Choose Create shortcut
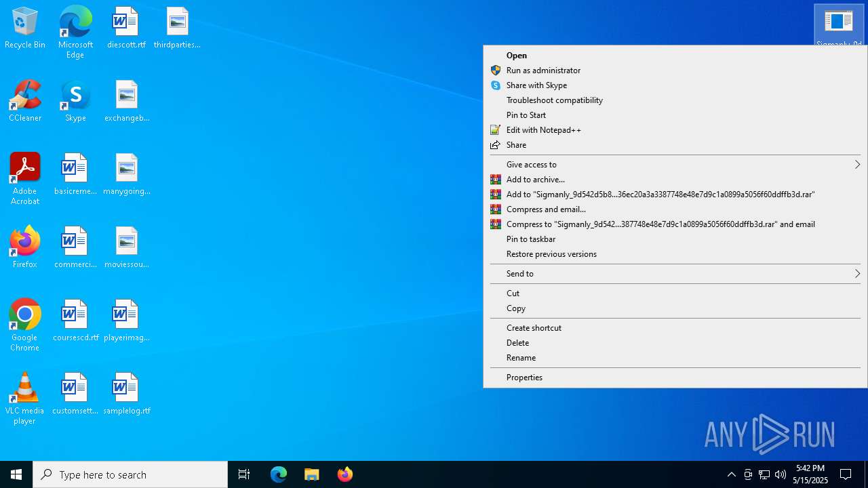The height and width of the screenshot is (488, 868). pos(675,328)
